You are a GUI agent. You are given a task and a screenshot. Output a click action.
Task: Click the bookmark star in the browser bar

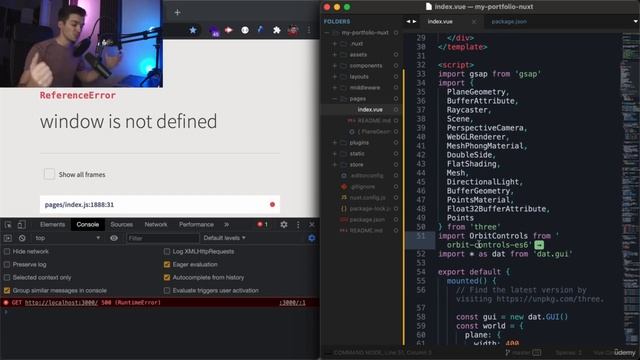(x=193, y=30)
